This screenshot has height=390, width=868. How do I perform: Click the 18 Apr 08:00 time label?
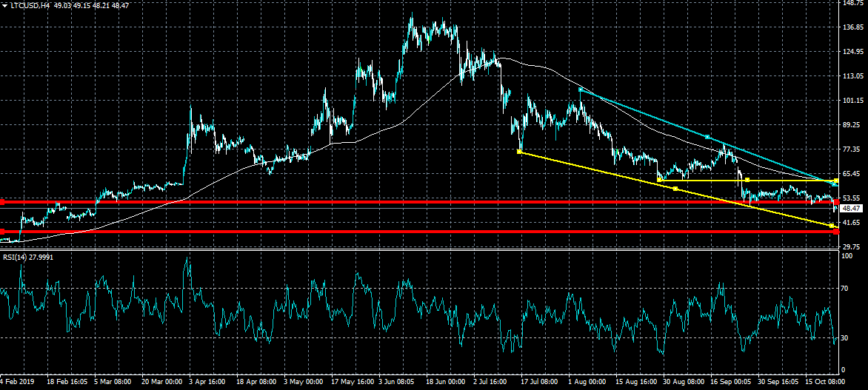point(256,383)
